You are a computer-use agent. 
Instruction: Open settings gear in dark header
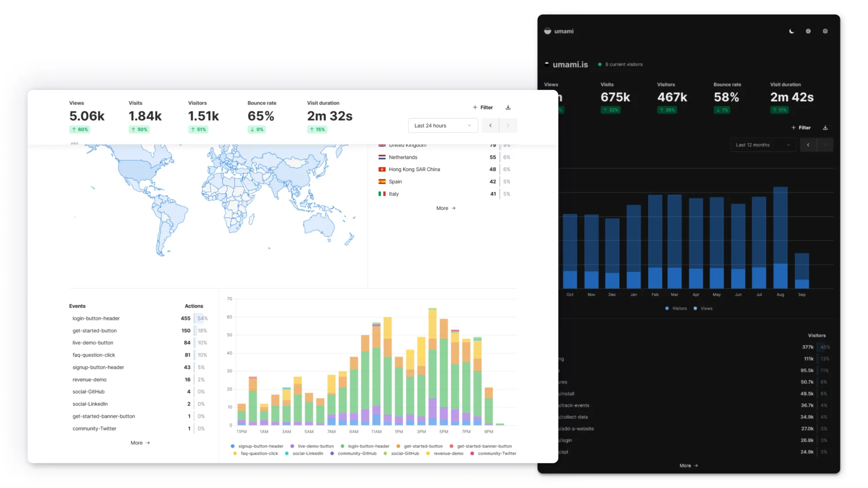point(825,31)
